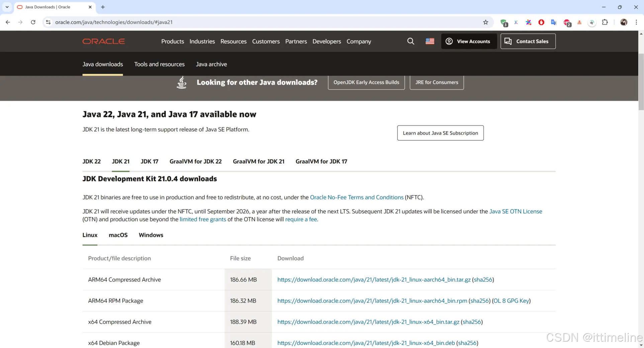This screenshot has width=644, height=348.
Task: Click the red extension icon with badge 2
Action: [567, 23]
